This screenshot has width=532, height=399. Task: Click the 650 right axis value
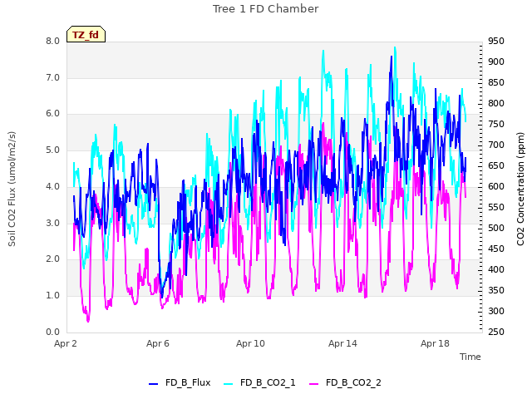click(496, 165)
